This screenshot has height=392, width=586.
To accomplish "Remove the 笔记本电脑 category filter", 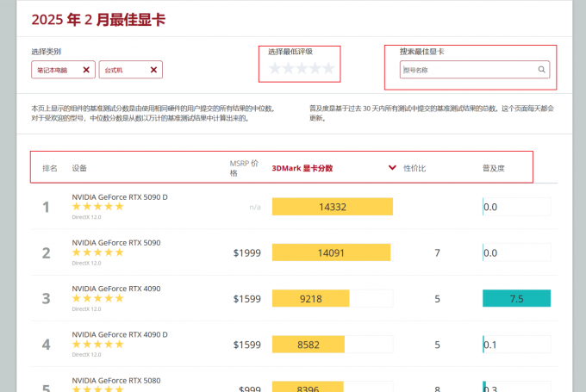I will [x=86, y=70].
